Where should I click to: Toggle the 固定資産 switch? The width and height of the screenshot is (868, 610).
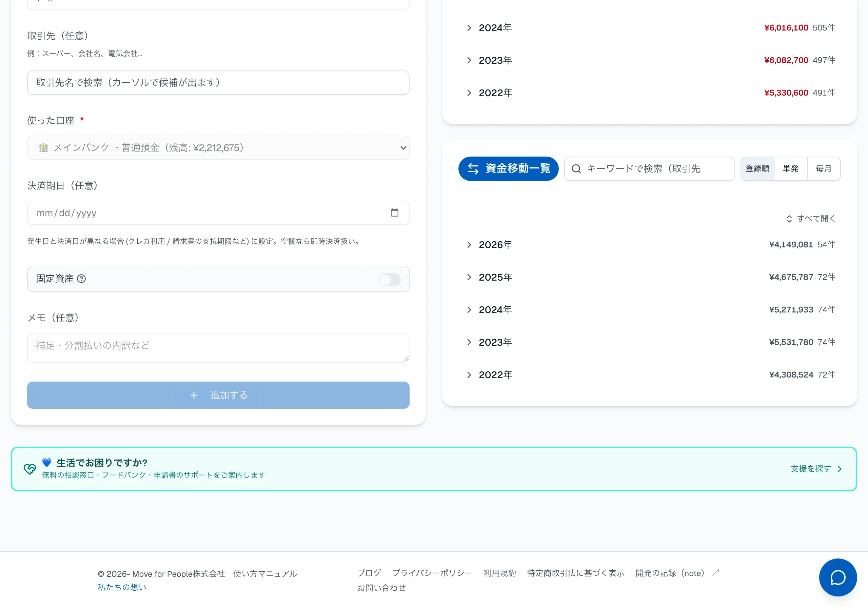tap(390, 280)
